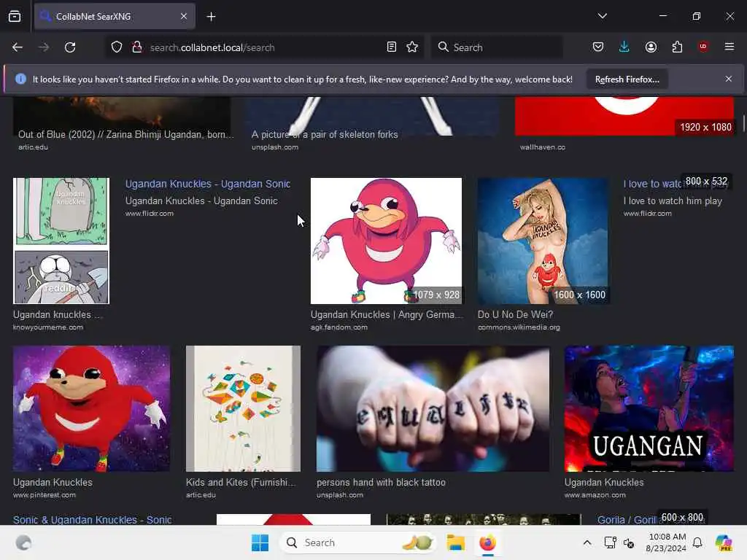Click the Firefox taskbar icon
The height and width of the screenshot is (560, 747).
tap(487, 542)
